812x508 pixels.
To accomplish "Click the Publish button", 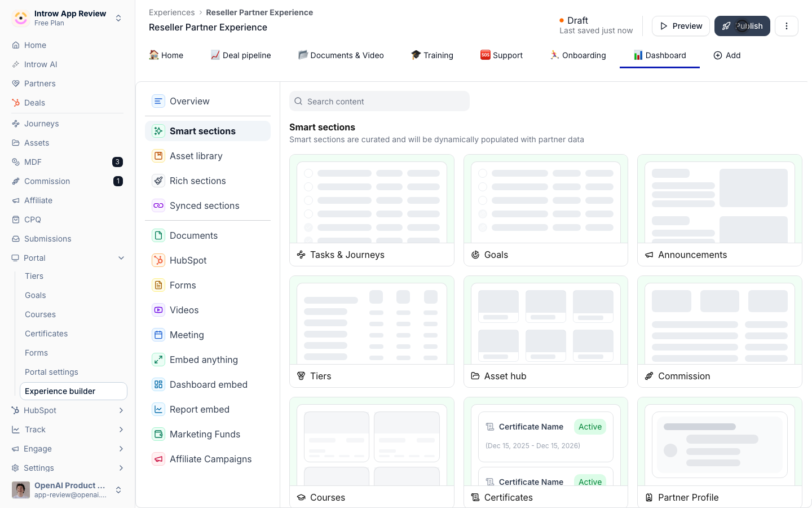I will point(742,26).
